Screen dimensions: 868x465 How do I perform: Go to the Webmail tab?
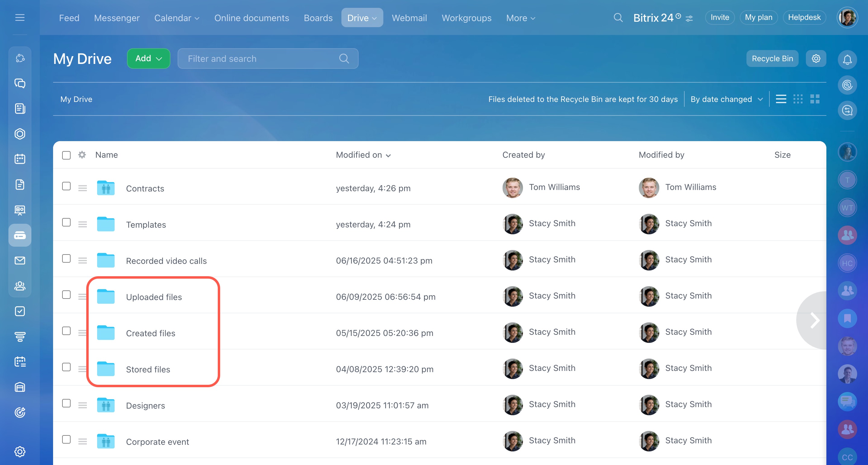point(409,18)
